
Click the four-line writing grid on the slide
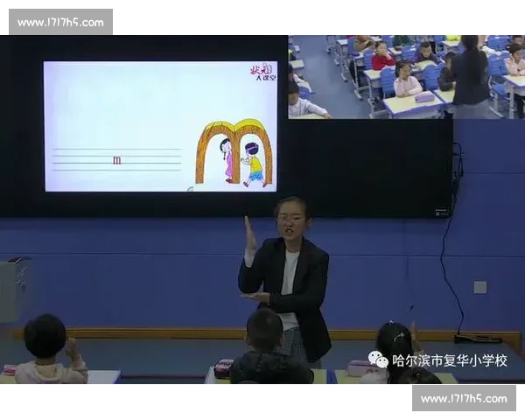coord(116,160)
